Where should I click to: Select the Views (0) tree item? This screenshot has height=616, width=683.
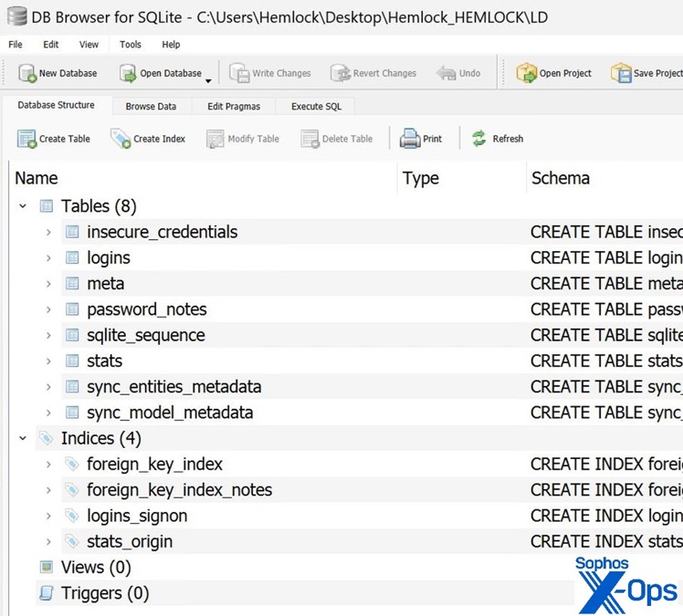96,568
